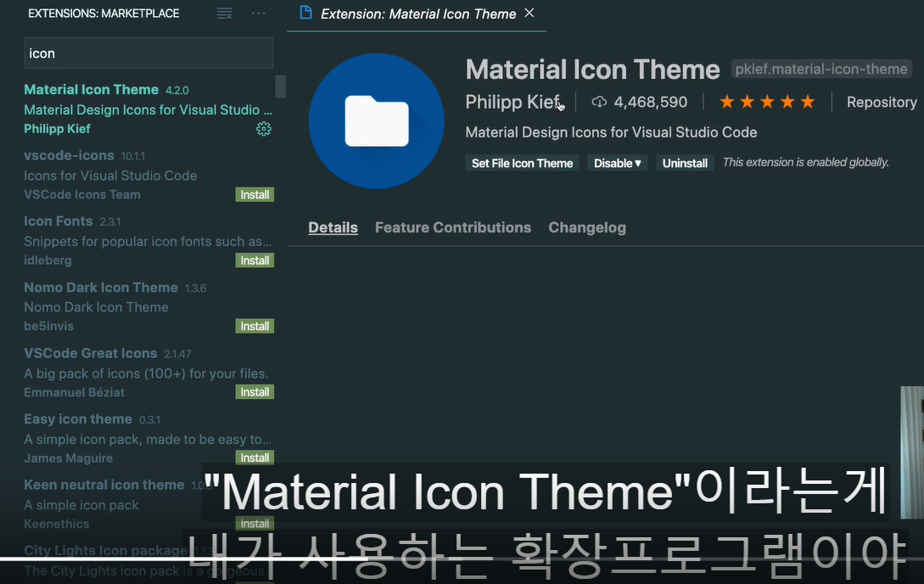Open publisher Philipp Kief link in details
The width and height of the screenshot is (924, 584).
click(512, 102)
